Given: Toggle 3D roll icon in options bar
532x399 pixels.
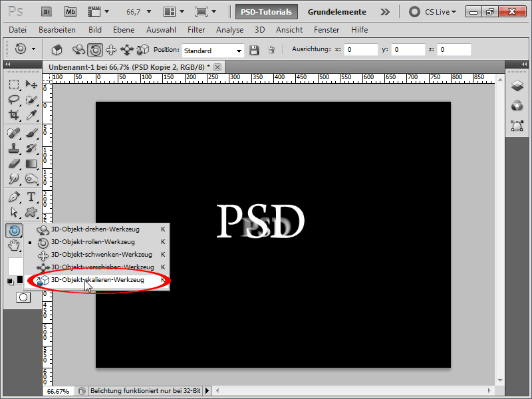Looking at the screenshot, I should point(95,50).
